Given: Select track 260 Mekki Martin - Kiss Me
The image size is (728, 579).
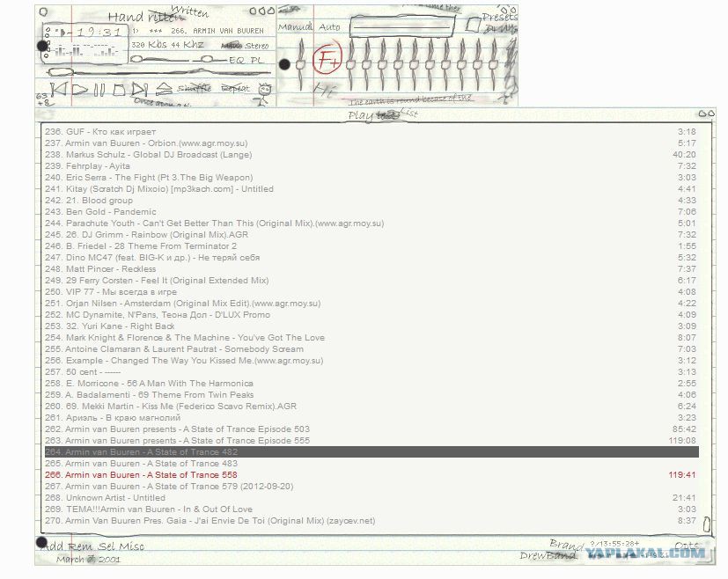Looking at the screenshot, I should 371,407.
